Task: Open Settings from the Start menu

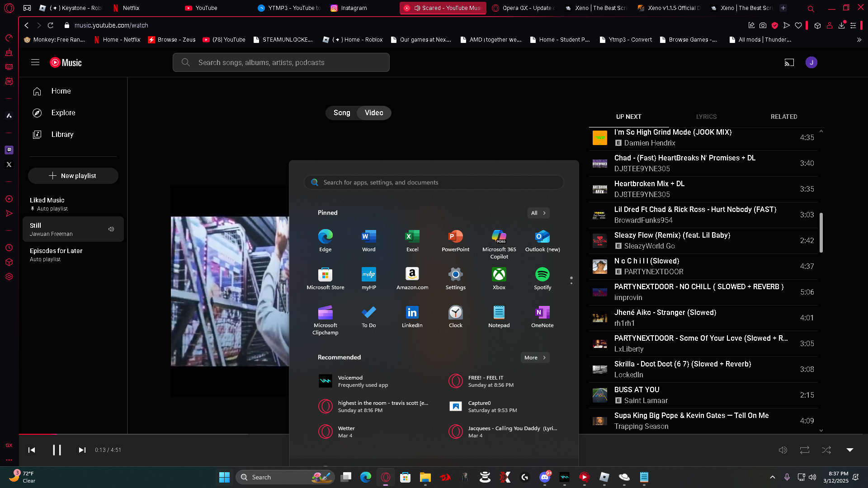Action: [x=455, y=278]
